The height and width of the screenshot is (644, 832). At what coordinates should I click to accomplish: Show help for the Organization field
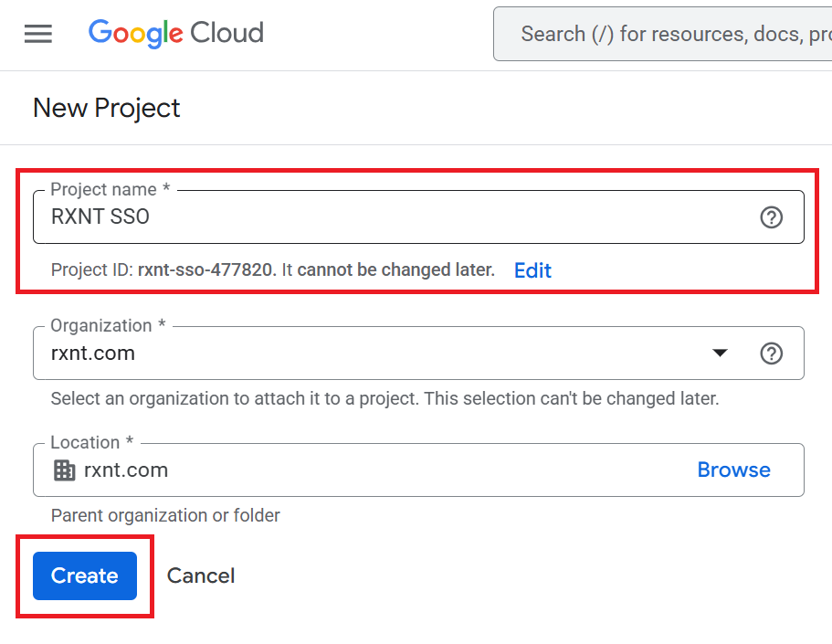tap(772, 354)
